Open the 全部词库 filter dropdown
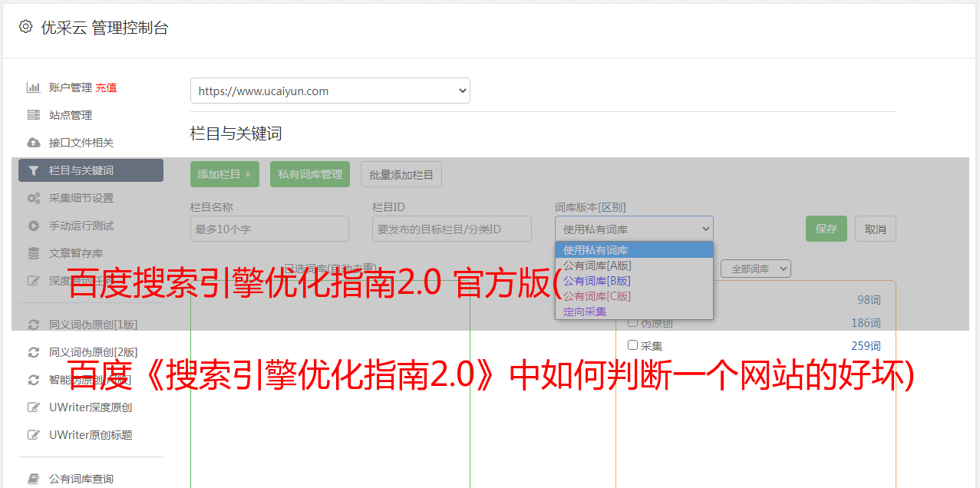 coord(756,269)
